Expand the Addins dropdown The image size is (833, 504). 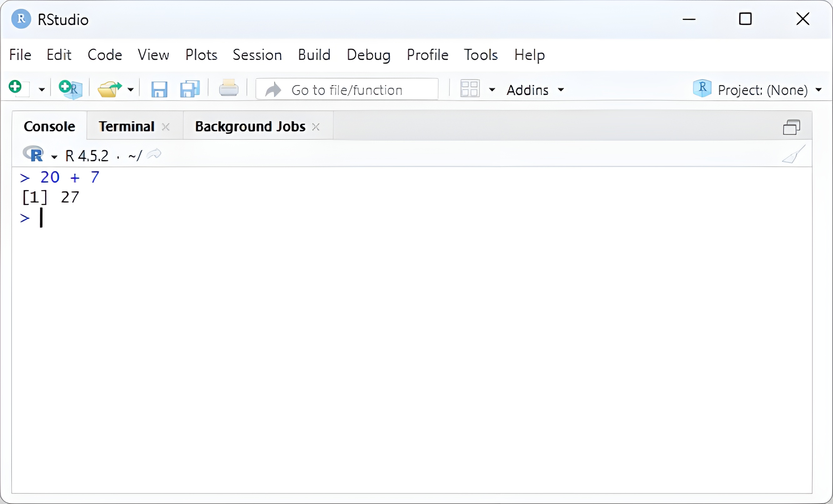(x=535, y=90)
